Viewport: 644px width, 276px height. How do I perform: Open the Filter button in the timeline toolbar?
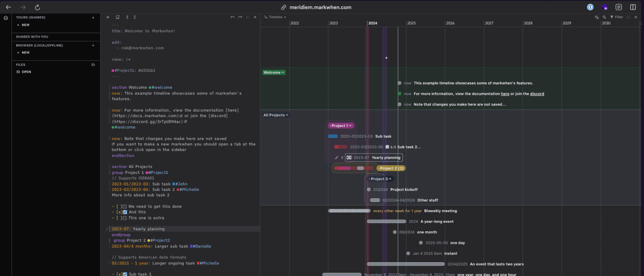(616, 17)
